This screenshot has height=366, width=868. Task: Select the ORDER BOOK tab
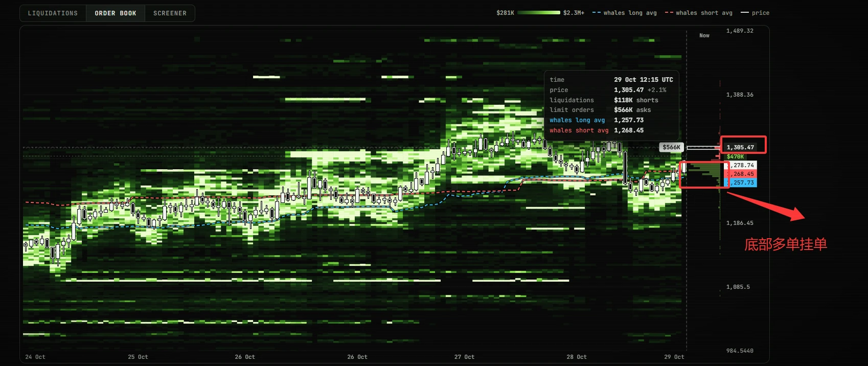116,13
